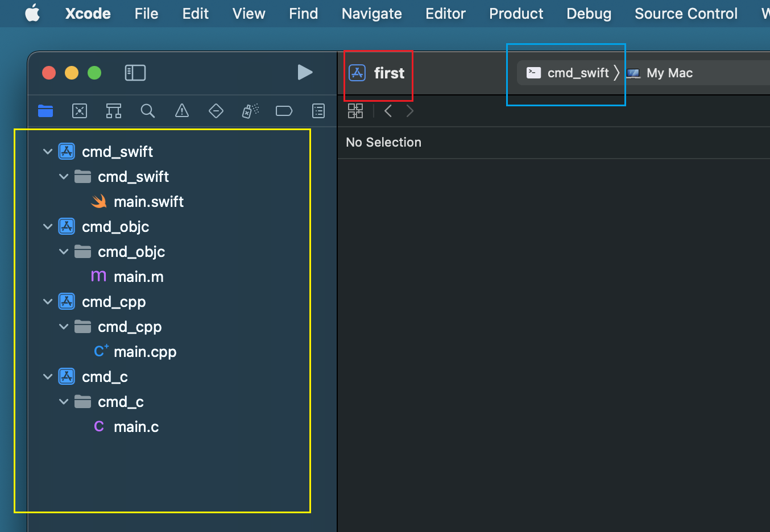This screenshot has height=532, width=770.
Task: Zoom the Xcode window with green button
Action: point(94,73)
